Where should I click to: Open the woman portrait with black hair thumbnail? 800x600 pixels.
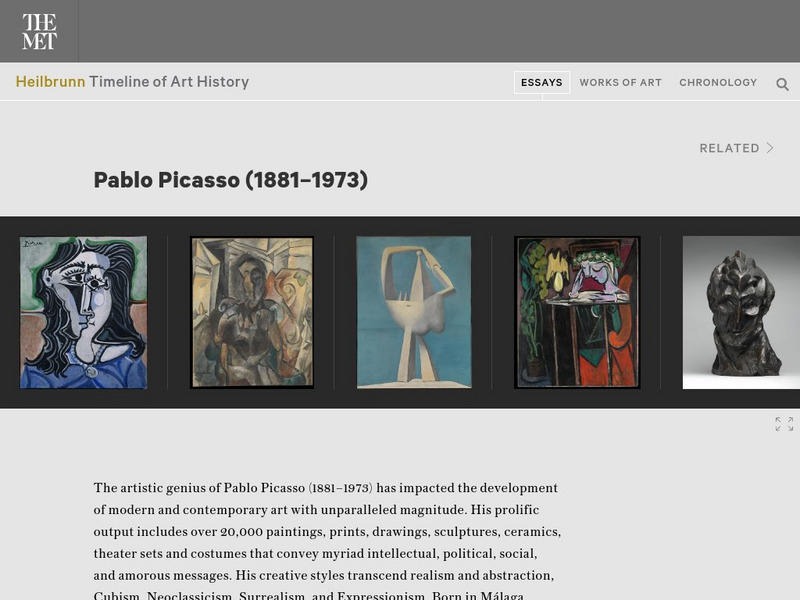(83, 312)
